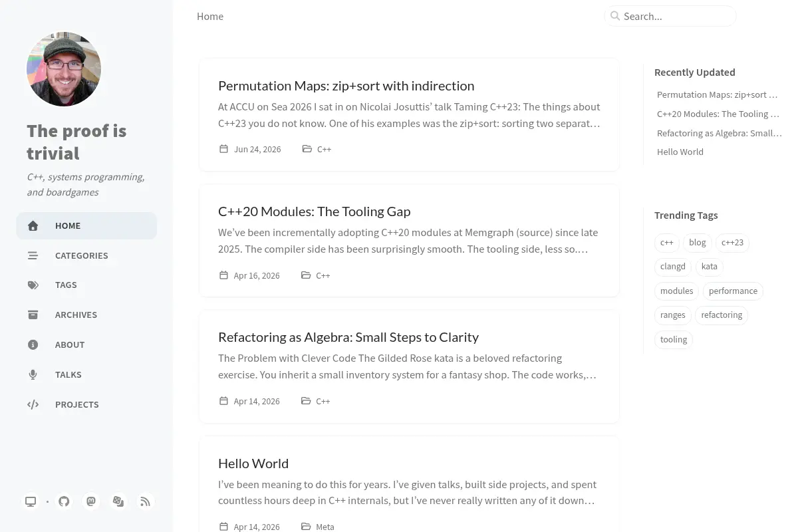Open Archives from the sidebar

86,315
